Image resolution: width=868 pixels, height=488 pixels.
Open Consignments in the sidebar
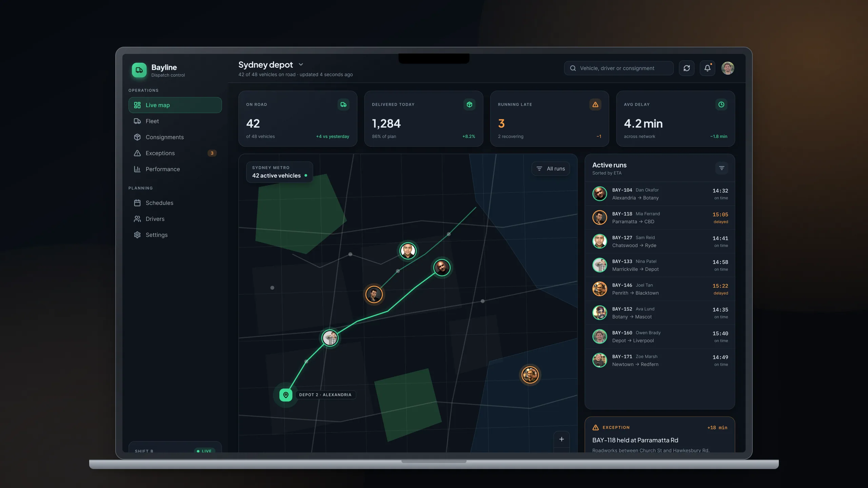click(x=175, y=137)
